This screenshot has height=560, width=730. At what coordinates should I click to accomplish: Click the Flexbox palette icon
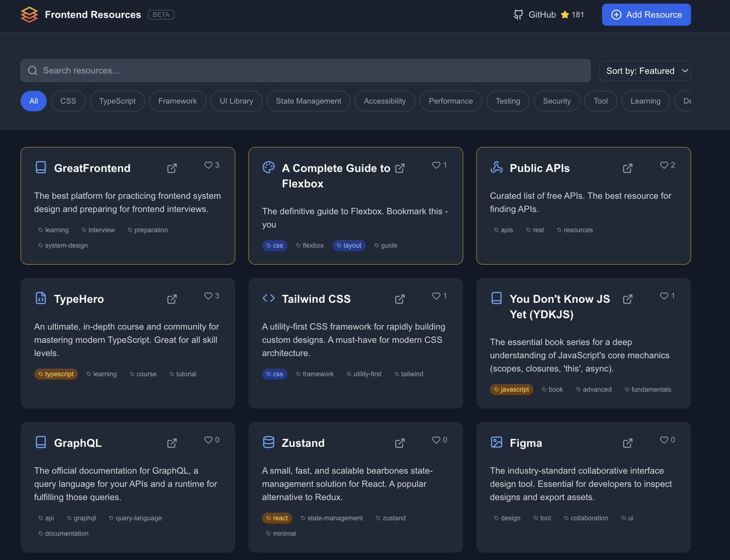[x=268, y=167]
